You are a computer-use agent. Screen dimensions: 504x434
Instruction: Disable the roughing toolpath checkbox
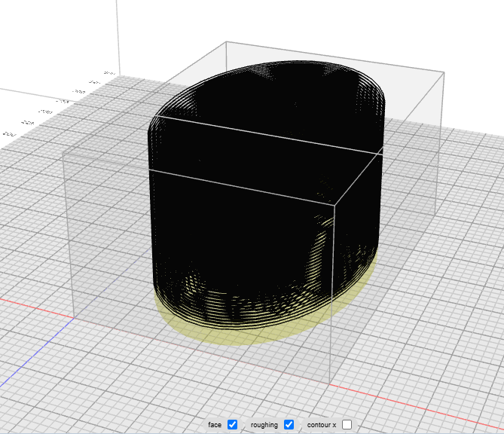click(289, 424)
